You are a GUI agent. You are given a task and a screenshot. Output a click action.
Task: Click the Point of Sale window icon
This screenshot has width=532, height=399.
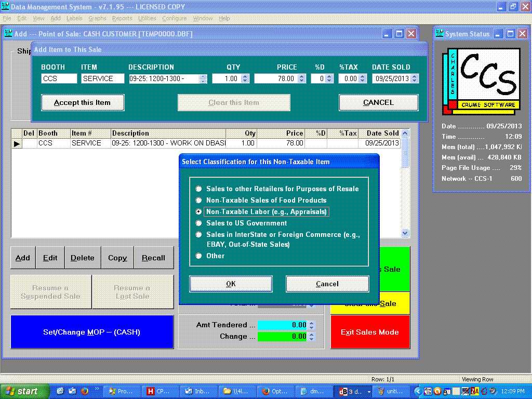click(x=8, y=33)
